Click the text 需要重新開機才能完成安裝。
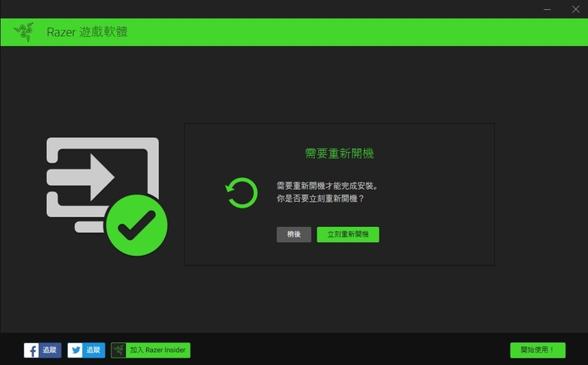 pos(328,186)
